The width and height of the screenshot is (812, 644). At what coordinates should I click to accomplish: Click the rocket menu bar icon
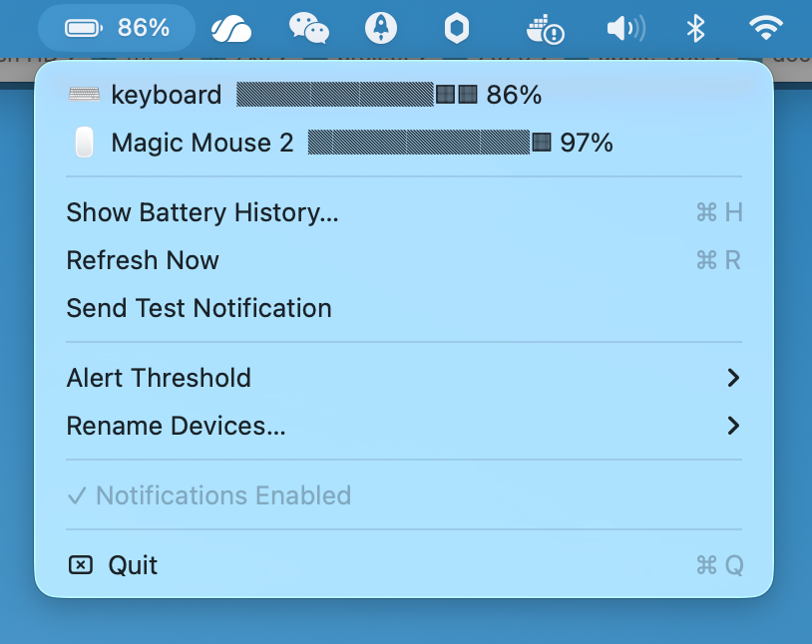382,28
